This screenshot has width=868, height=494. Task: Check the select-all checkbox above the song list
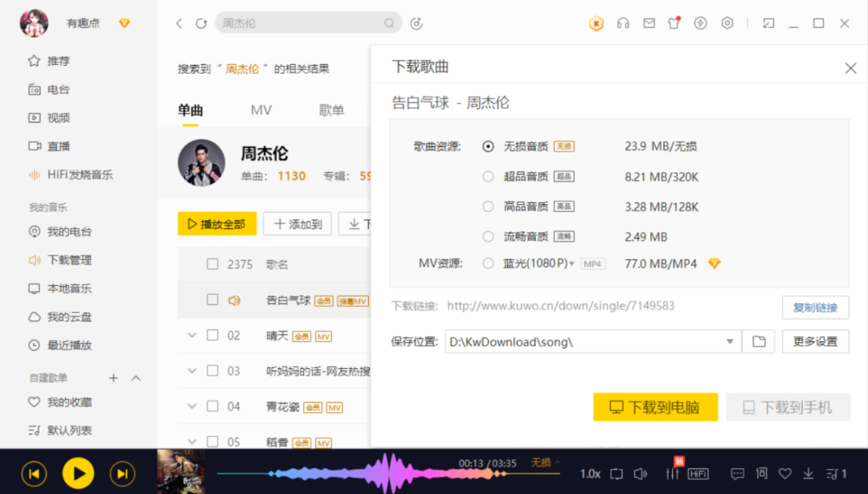[x=212, y=263]
